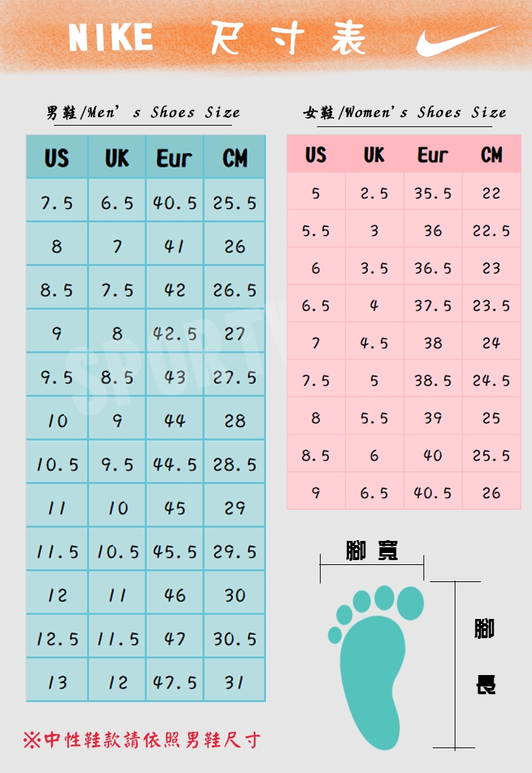
Task: Select the 35.5 Eur cell in women's table
Action: point(433,193)
